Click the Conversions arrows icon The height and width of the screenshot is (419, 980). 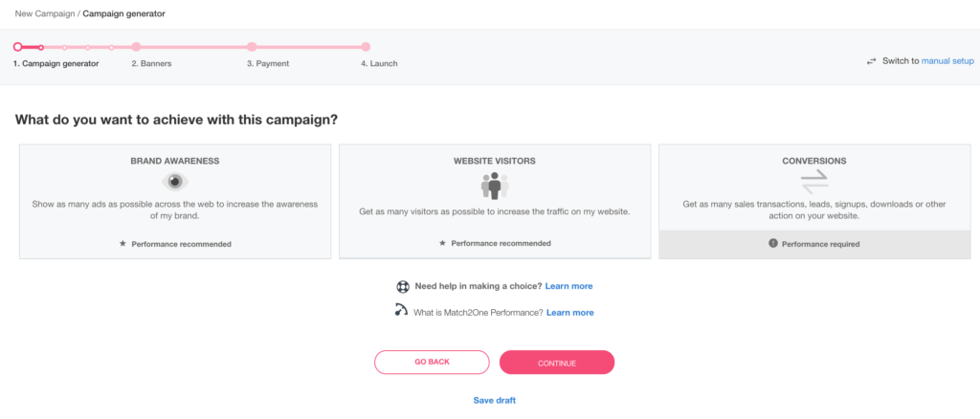click(x=814, y=182)
